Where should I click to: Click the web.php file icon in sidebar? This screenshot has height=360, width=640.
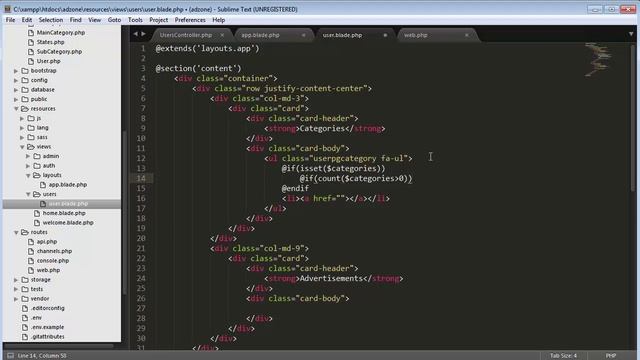(31, 270)
